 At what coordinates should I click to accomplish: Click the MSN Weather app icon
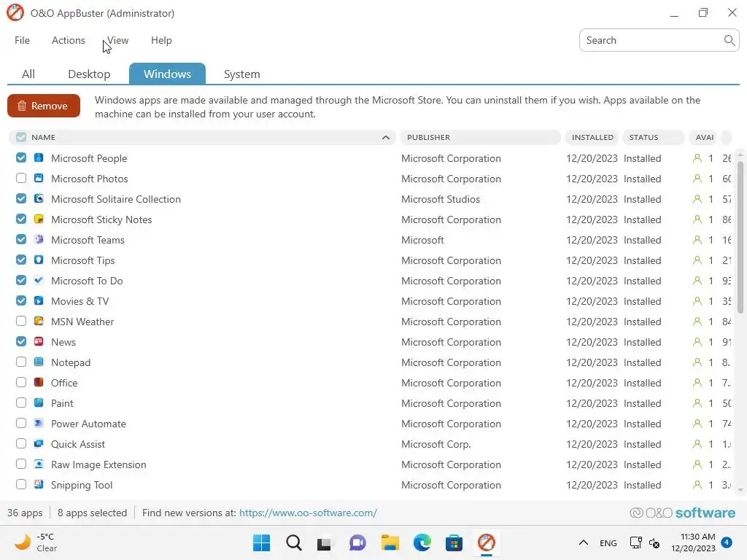(39, 321)
